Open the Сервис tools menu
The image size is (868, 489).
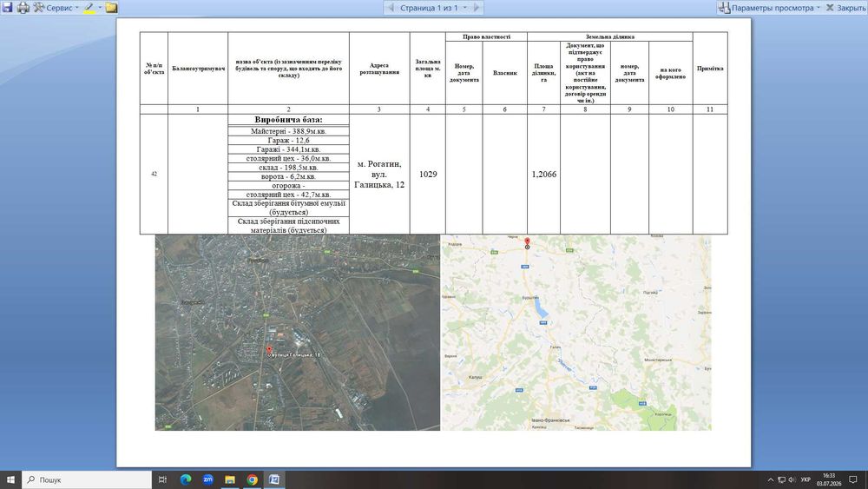56,8
